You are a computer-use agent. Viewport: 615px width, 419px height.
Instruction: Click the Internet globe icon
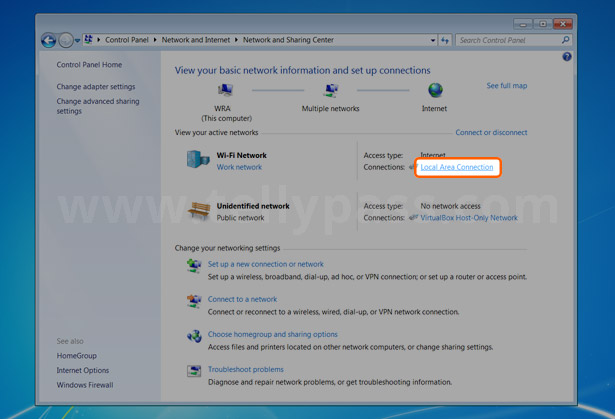point(435,91)
